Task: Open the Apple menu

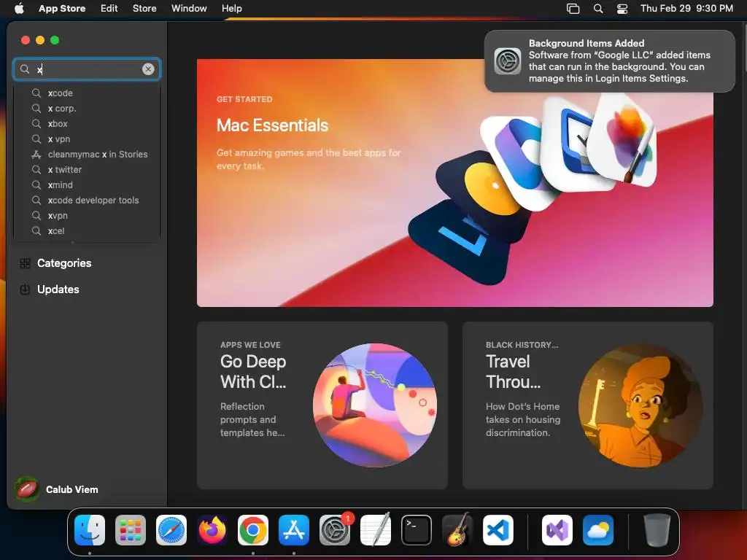Action: pyautogui.click(x=19, y=9)
